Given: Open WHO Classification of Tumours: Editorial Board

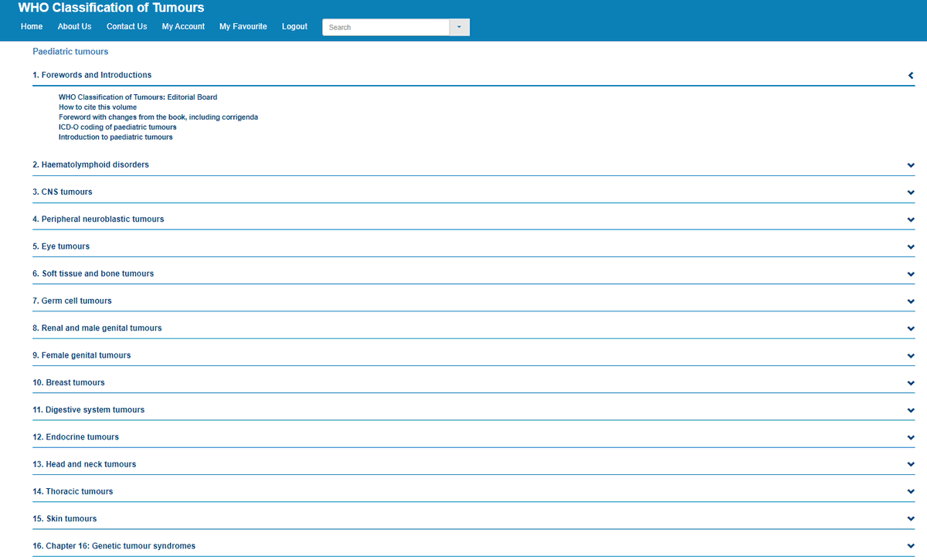Looking at the screenshot, I should [138, 97].
